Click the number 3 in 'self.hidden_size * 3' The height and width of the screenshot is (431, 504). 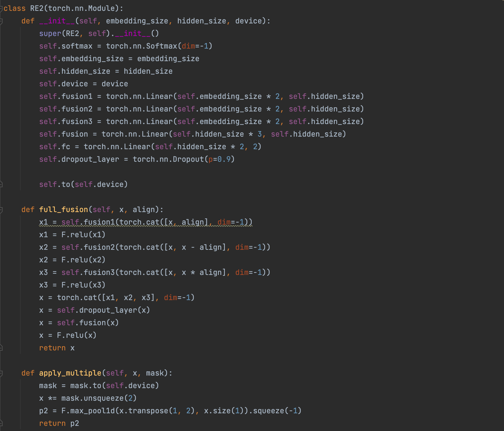pyautogui.click(x=260, y=134)
